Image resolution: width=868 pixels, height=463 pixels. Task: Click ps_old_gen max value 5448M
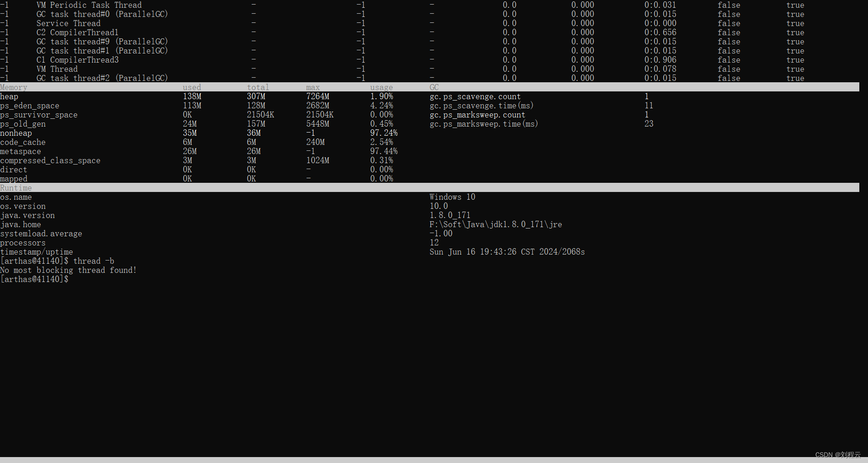[x=318, y=124]
